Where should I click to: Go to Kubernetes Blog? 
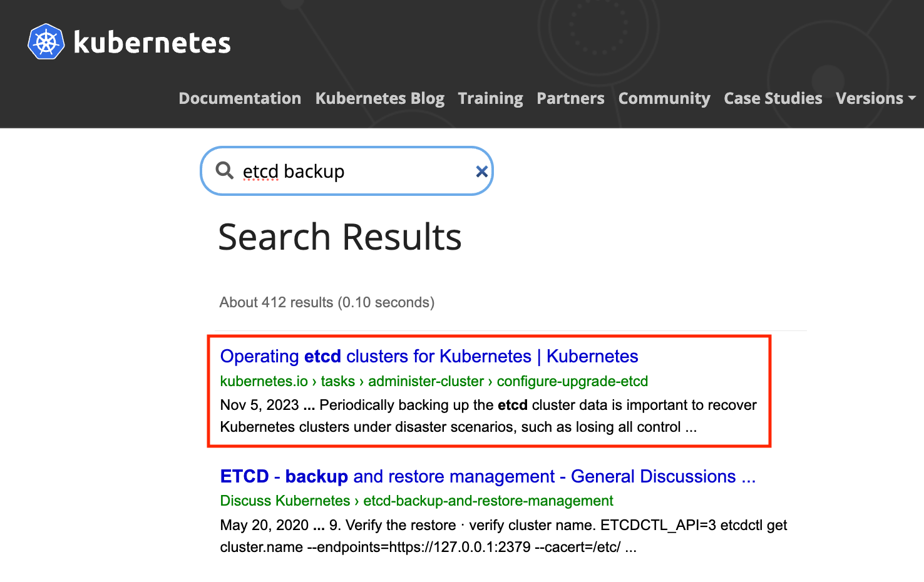tap(379, 98)
